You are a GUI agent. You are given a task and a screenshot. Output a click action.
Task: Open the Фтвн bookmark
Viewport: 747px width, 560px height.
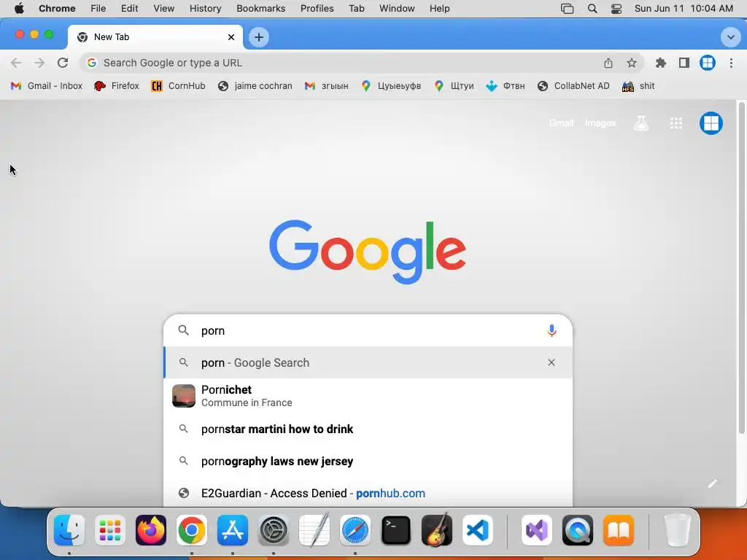click(506, 86)
